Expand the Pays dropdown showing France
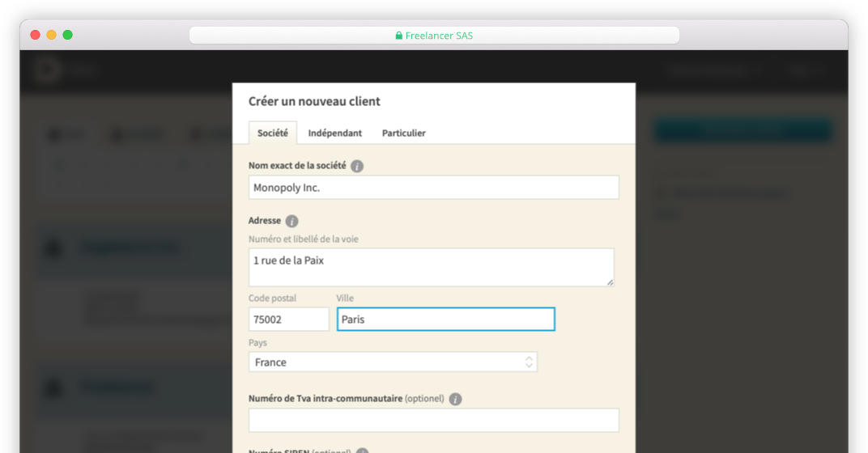 (393, 362)
